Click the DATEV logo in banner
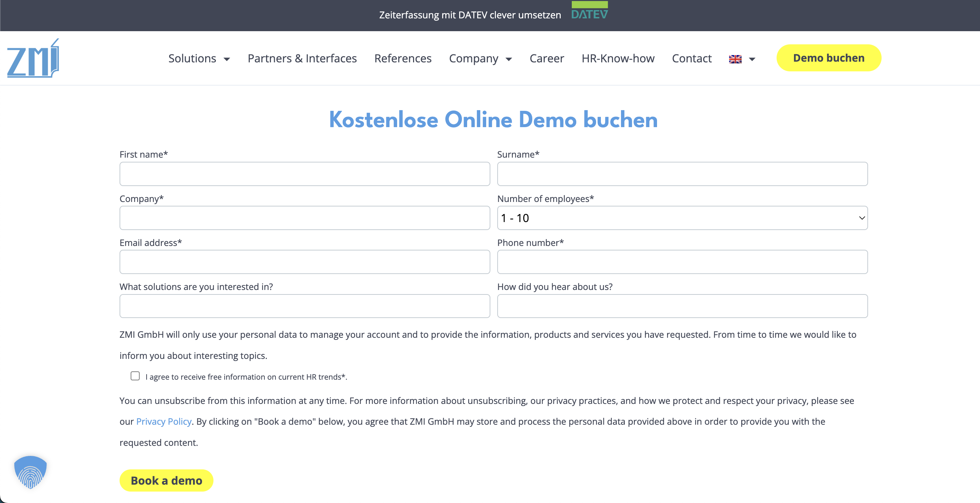Screen dimensions: 980x503 click(x=589, y=11)
